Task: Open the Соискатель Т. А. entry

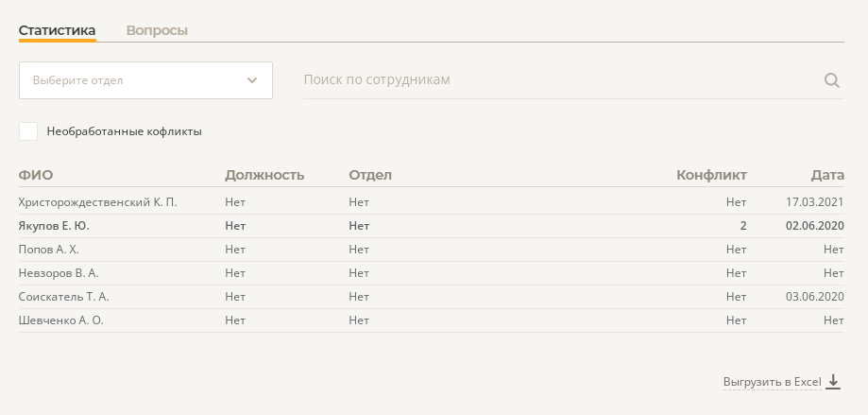Action: pos(64,297)
